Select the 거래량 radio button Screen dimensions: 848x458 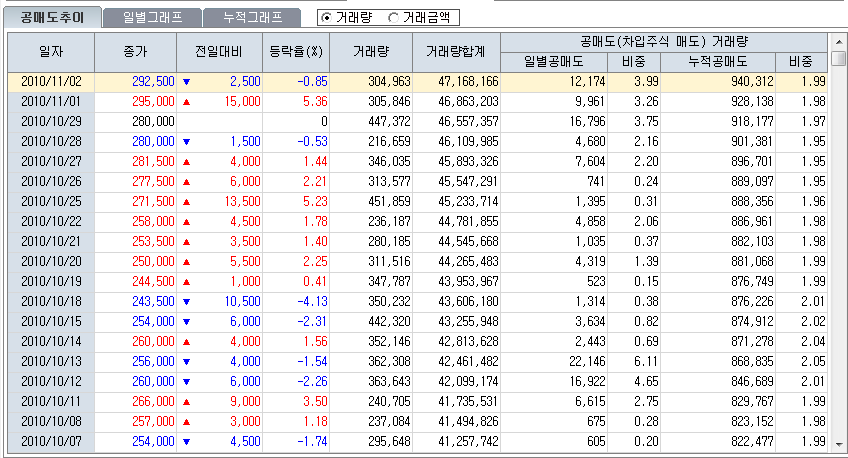(326, 18)
